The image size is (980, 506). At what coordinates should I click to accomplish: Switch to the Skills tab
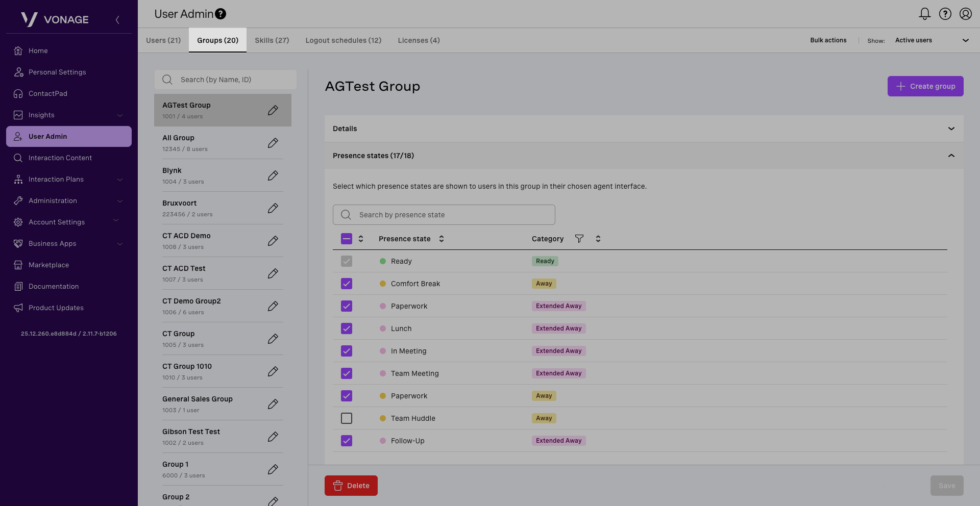[x=272, y=40]
